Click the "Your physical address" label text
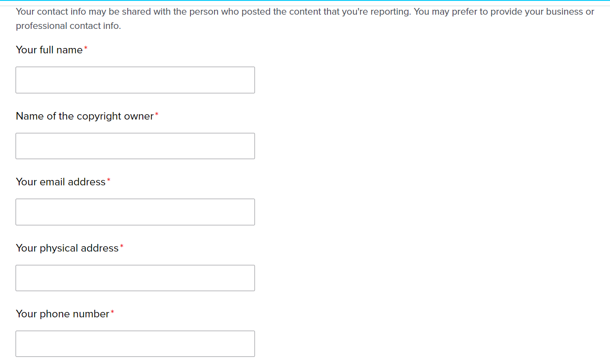Image resolution: width=610 pixels, height=364 pixels. click(x=67, y=248)
